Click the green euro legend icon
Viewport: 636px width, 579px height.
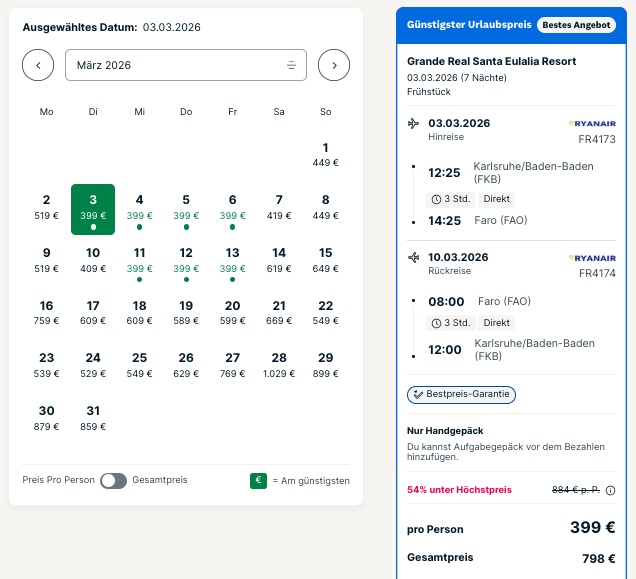click(259, 480)
